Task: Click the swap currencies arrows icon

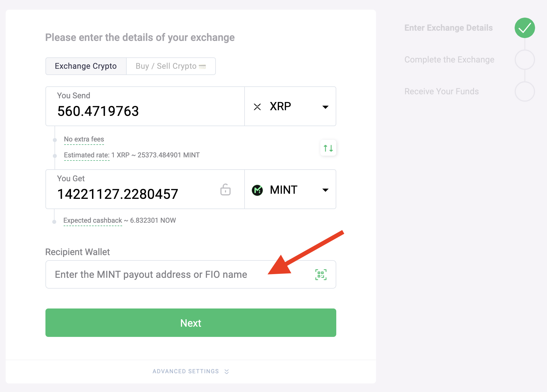Action: click(328, 148)
